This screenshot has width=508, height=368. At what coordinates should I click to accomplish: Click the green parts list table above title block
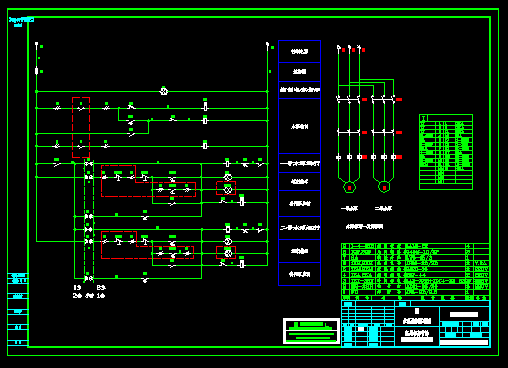(x=416, y=272)
